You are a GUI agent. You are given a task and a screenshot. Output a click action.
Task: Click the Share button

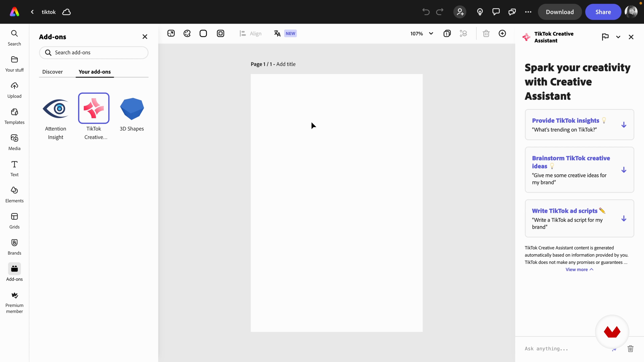[x=603, y=12]
